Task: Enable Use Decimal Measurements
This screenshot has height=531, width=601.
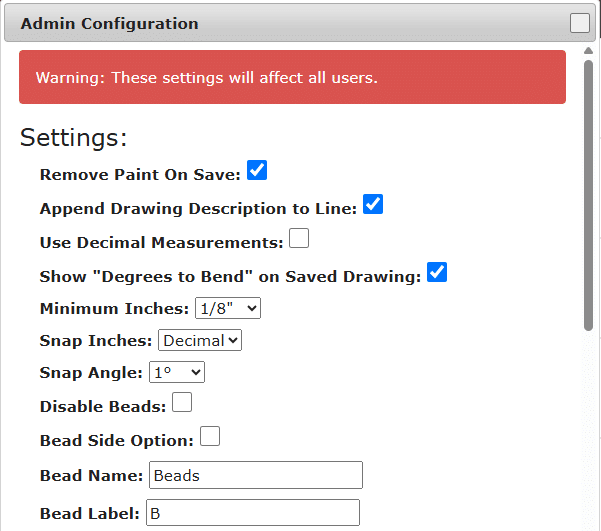Action: point(299,239)
